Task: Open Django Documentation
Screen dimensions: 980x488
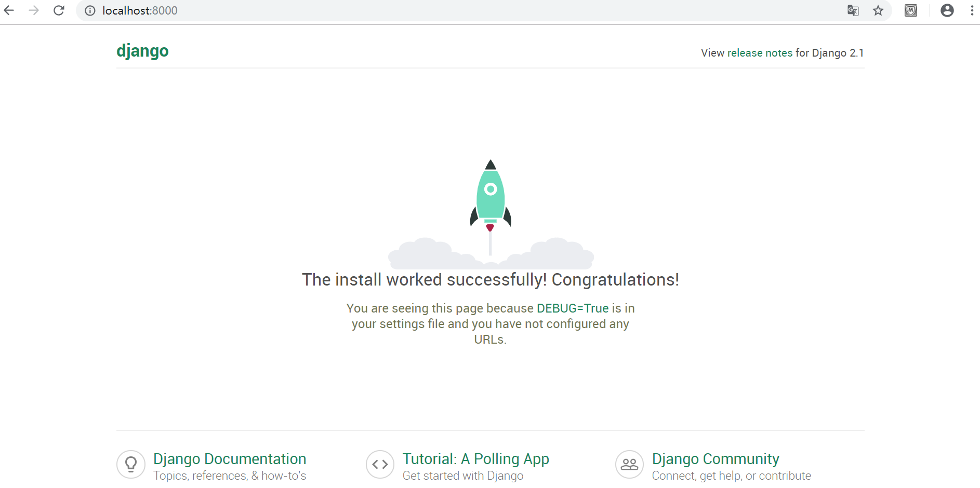Action: tap(229, 459)
